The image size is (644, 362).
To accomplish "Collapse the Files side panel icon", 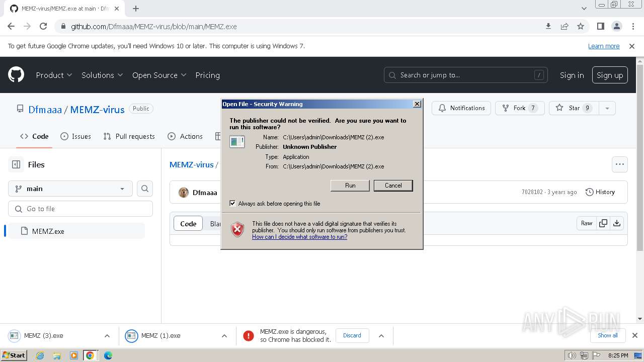I will point(16,164).
